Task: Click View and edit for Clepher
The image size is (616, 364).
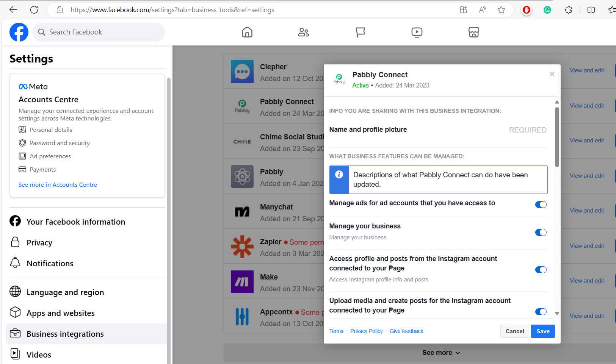Action: point(587,70)
